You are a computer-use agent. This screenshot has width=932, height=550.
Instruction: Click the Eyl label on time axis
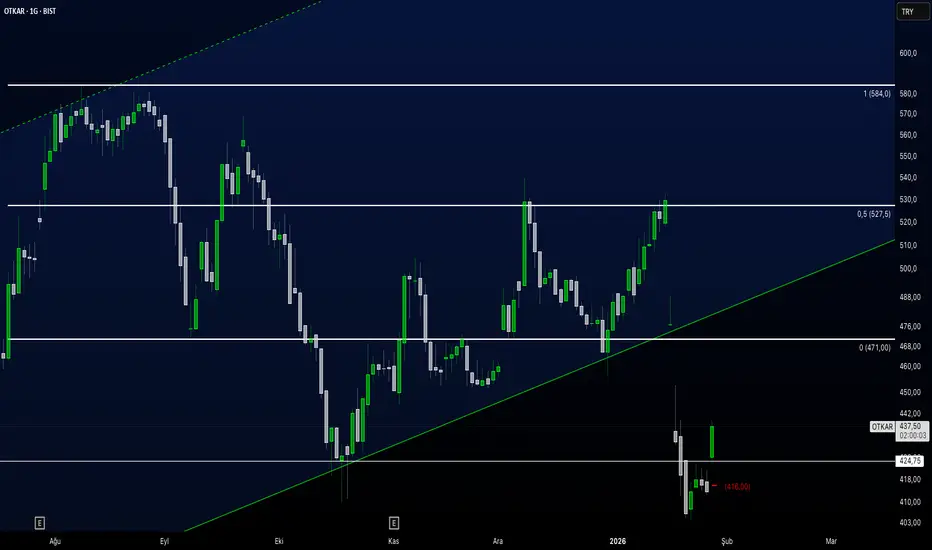pyautogui.click(x=165, y=541)
